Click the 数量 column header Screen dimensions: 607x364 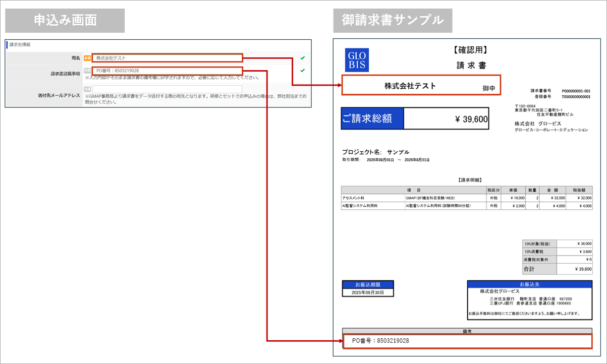[x=533, y=190]
